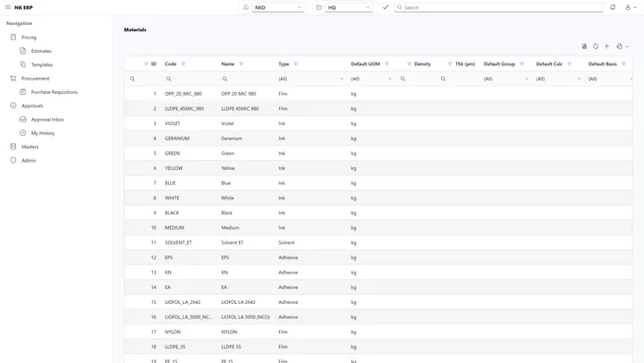Click the top Search input field
This screenshot has height=363, width=644.
point(498,7)
